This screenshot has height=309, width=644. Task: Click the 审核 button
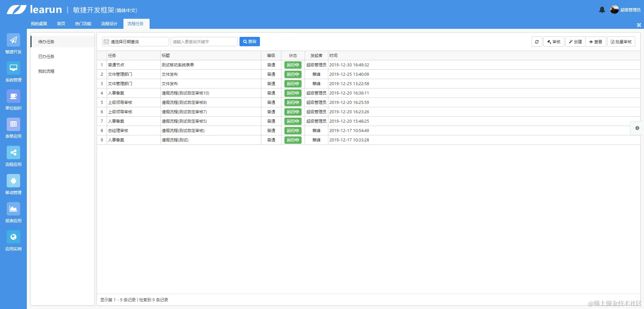(x=554, y=42)
